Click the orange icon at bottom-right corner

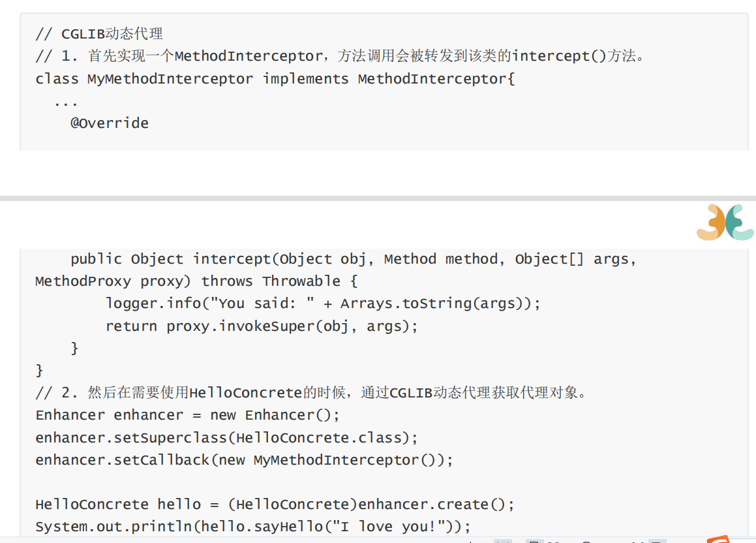coord(719,539)
